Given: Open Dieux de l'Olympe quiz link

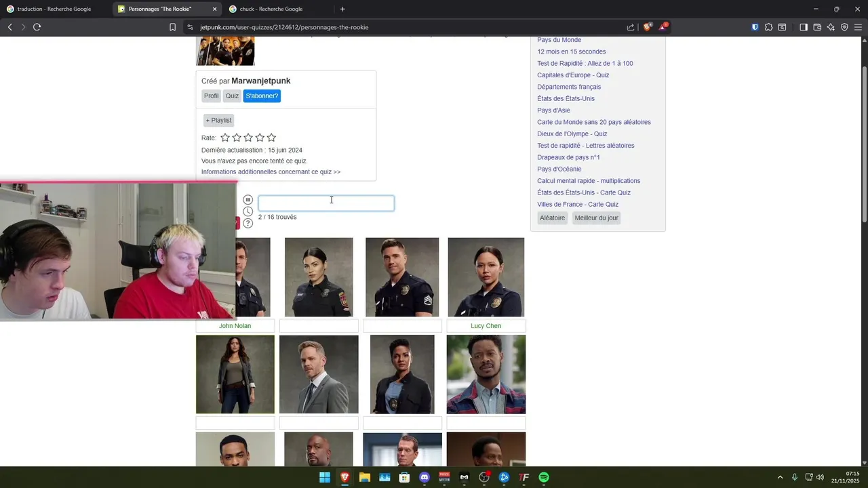Looking at the screenshot, I should point(572,134).
